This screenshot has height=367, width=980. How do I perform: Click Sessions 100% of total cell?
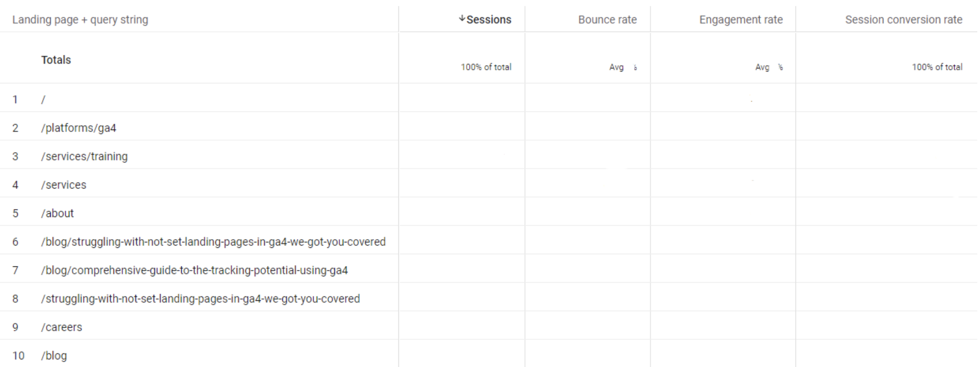point(486,67)
